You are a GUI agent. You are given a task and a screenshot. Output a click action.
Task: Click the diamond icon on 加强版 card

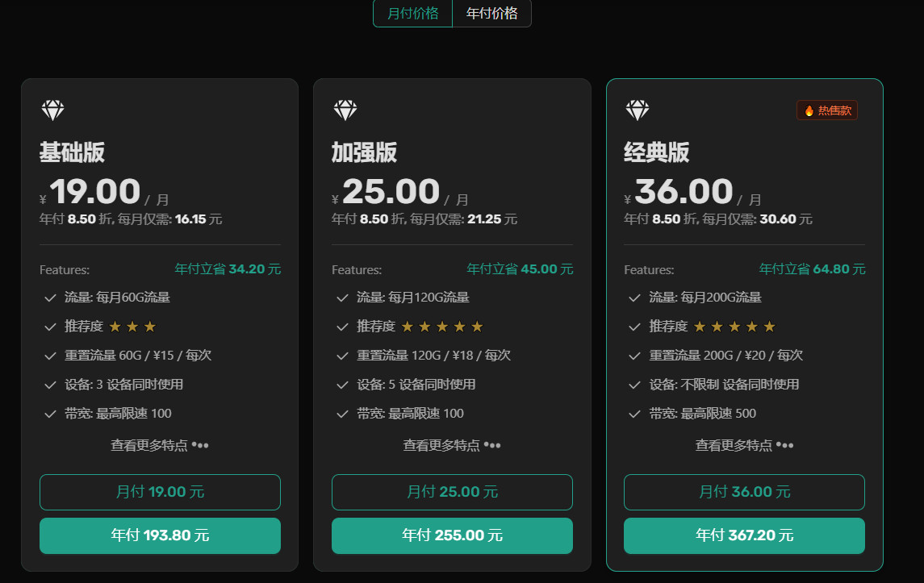click(x=346, y=109)
